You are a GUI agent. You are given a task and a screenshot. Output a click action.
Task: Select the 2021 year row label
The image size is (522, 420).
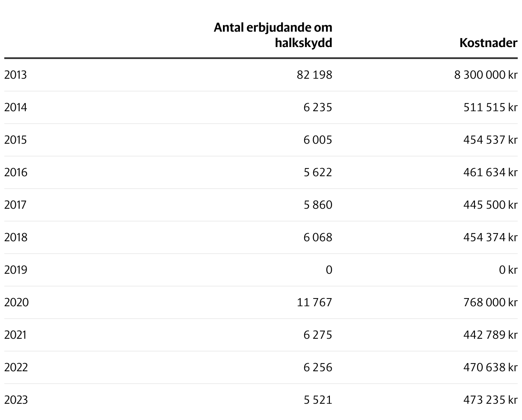15,335
